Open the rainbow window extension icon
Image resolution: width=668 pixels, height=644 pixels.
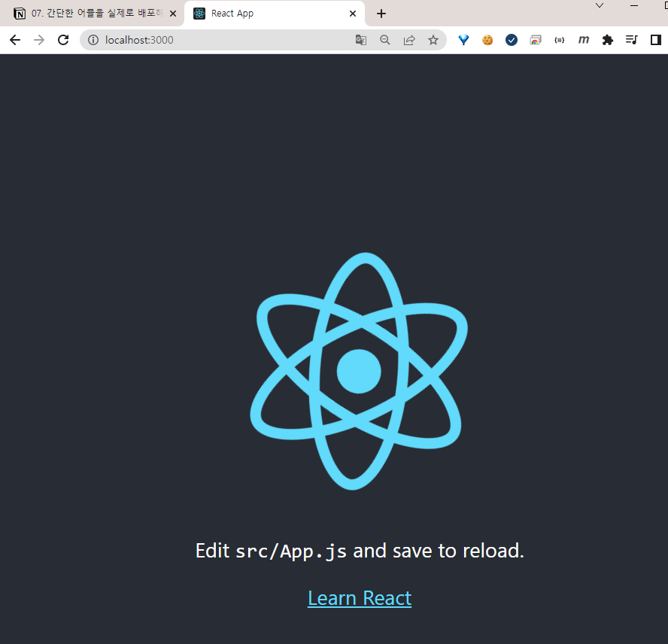(536, 40)
